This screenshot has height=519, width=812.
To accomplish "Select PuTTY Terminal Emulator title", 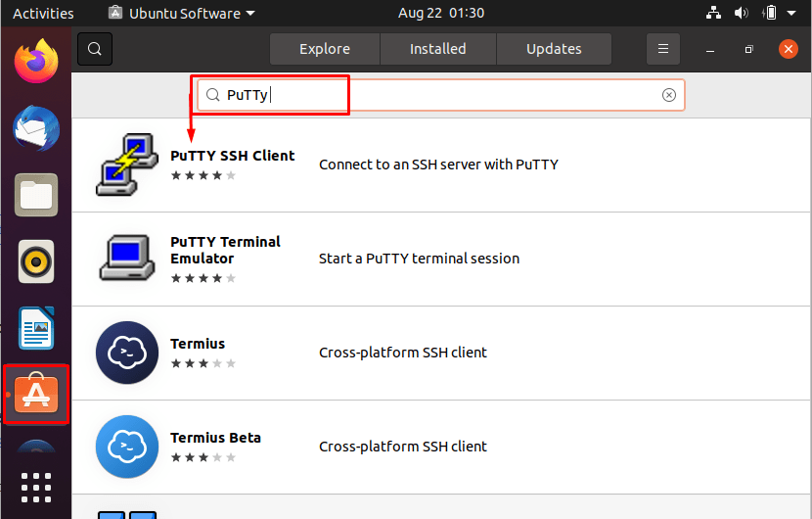I will pos(226,250).
